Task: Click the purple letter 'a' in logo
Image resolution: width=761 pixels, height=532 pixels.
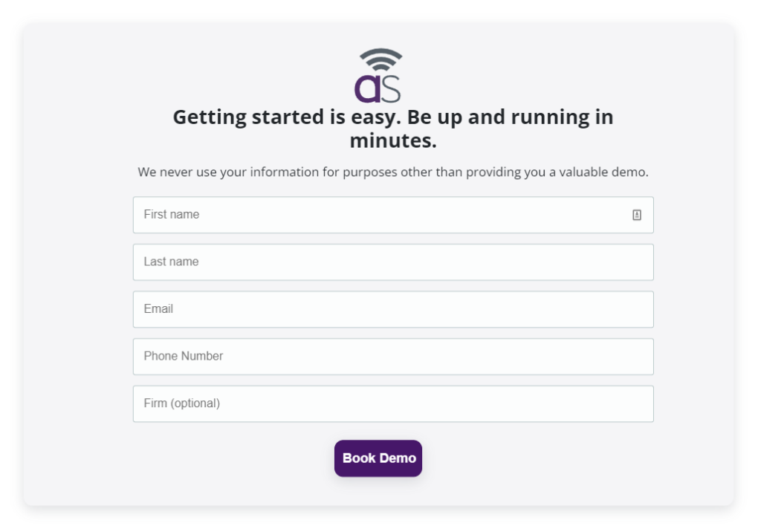Action: coord(366,88)
